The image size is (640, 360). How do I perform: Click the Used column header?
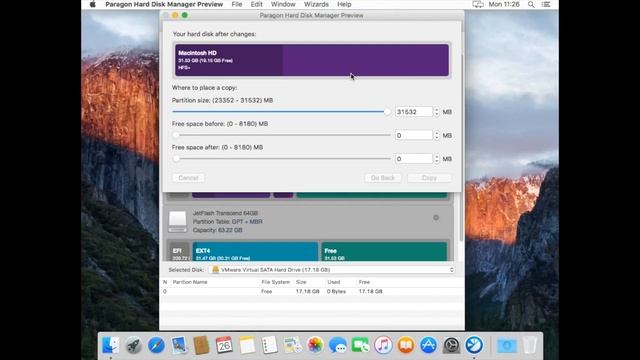[x=333, y=282]
